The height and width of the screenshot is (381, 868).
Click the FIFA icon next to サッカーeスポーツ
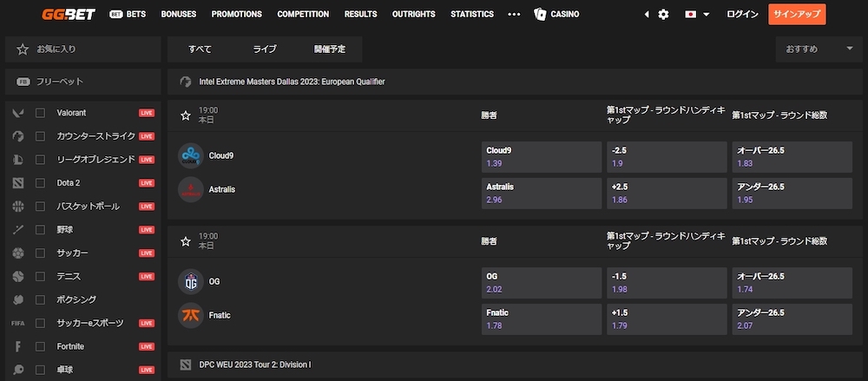tap(17, 323)
